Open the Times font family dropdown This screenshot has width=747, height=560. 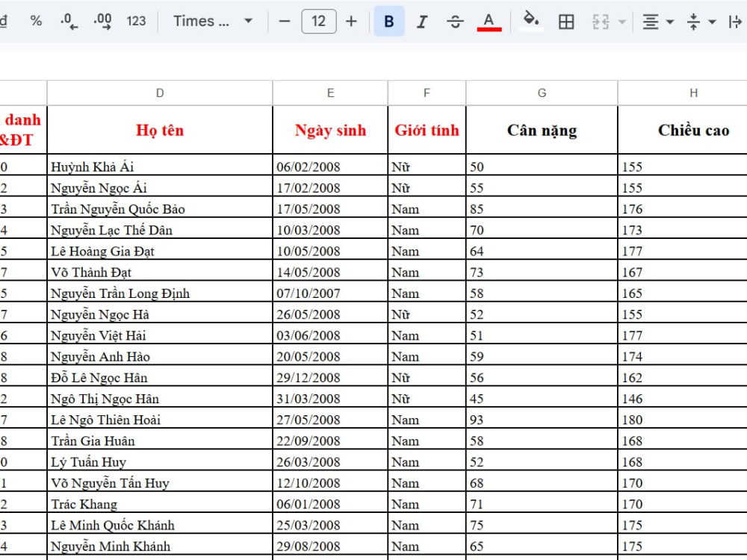click(212, 21)
